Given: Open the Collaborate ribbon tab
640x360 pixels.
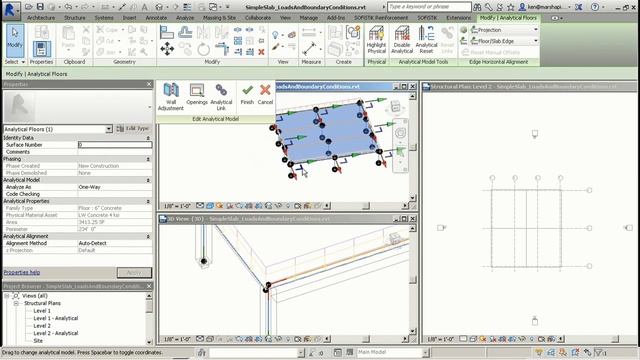Looking at the screenshot, I should click(x=258, y=18).
